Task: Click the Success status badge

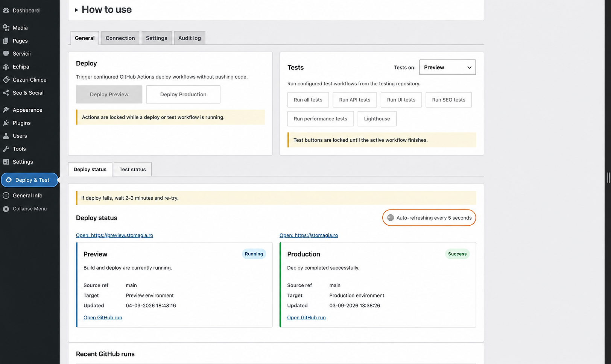Action: (457, 254)
